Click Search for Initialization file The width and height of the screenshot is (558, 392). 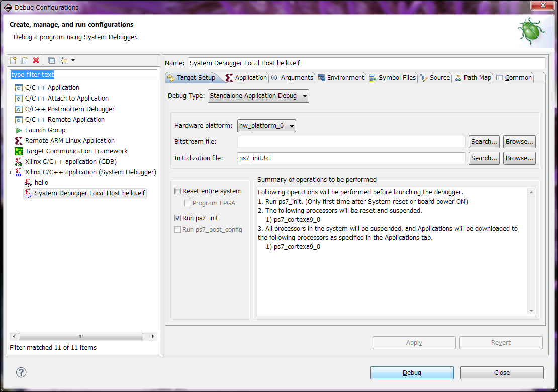[x=484, y=158]
